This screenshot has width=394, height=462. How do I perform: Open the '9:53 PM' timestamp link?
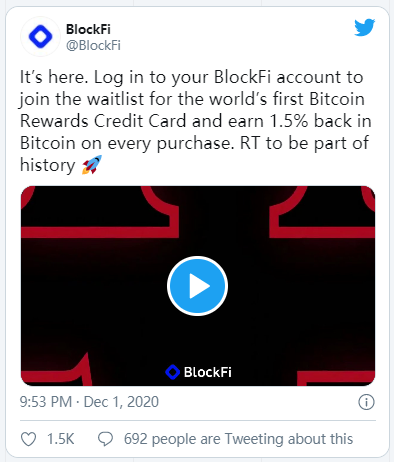point(46,402)
